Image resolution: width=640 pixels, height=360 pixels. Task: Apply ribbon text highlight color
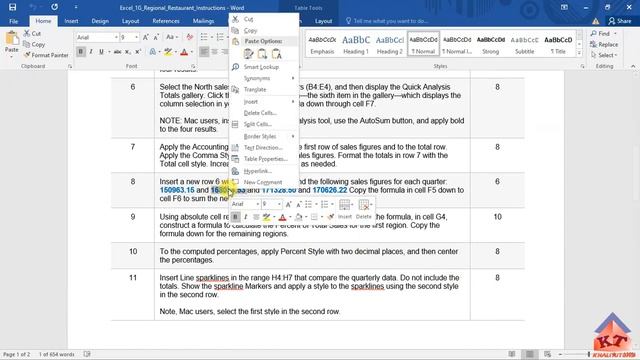[168, 52]
